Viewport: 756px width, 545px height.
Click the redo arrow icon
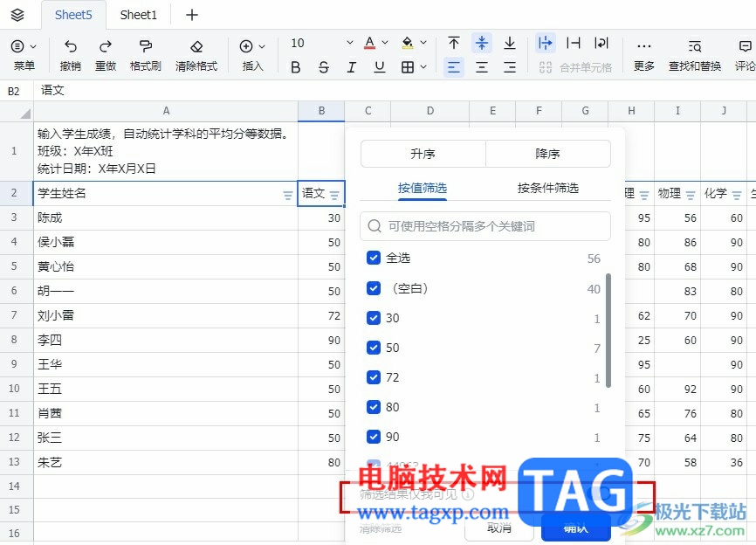click(x=105, y=46)
